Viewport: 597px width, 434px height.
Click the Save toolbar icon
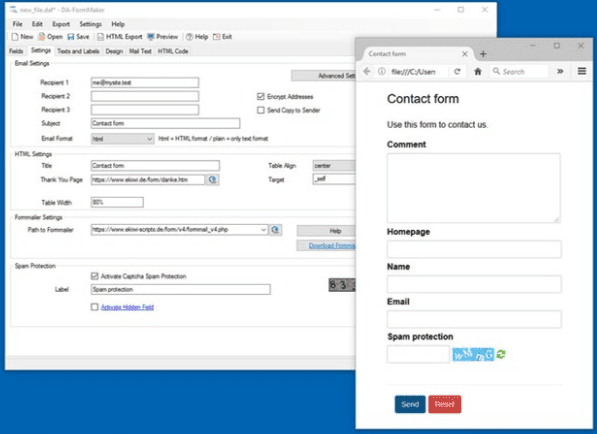click(71, 37)
